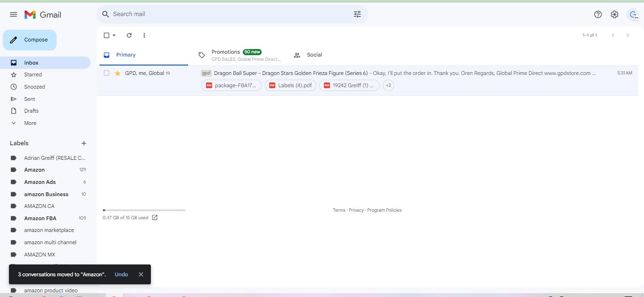
Task: Click Undo in the notification
Action: (x=121, y=274)
